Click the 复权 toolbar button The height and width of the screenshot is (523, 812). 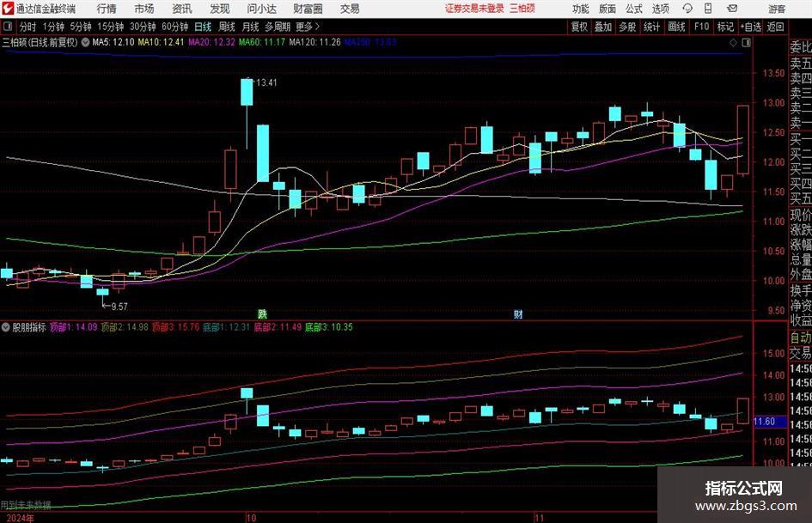579,27
